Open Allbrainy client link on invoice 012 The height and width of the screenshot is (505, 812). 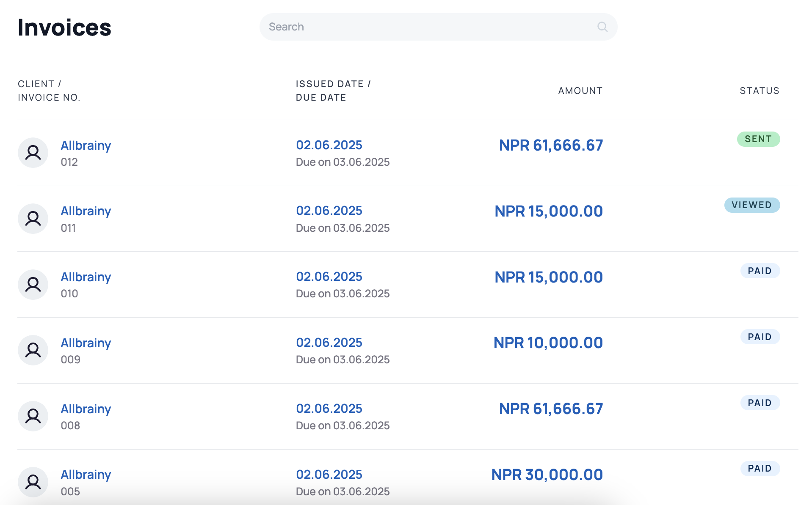point(86,145)
